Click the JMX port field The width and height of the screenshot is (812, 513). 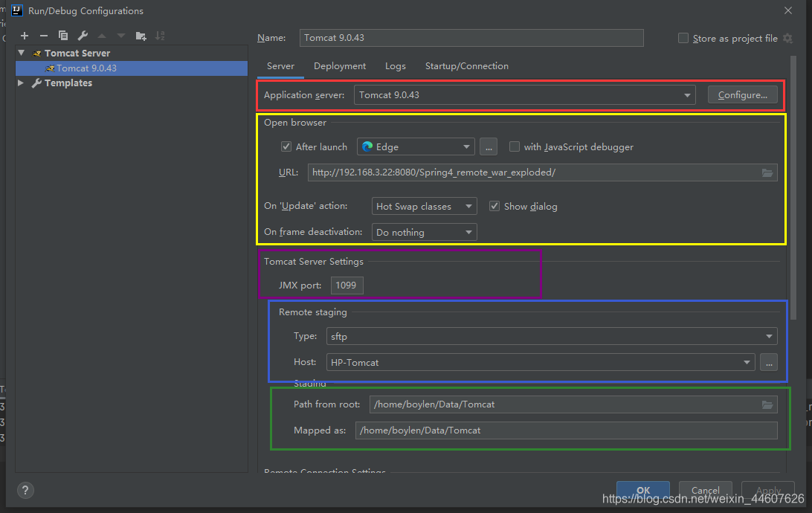(347, 285)
